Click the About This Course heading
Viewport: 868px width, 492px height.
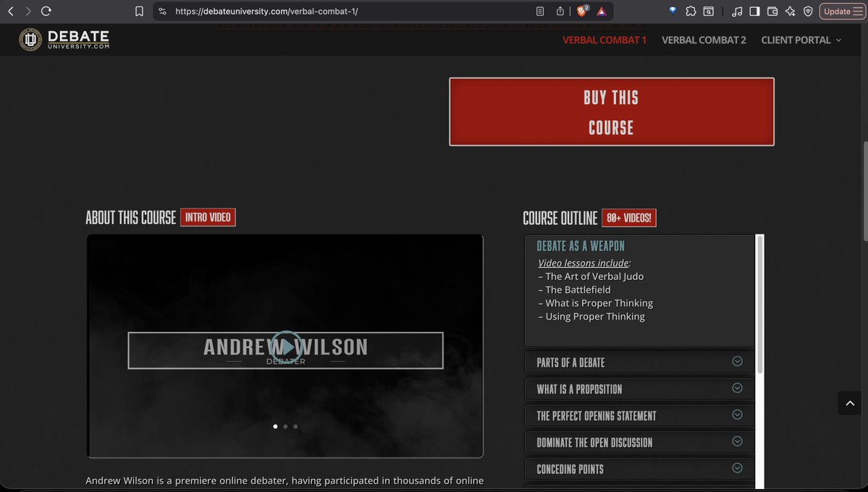click(x=130, y=218)
